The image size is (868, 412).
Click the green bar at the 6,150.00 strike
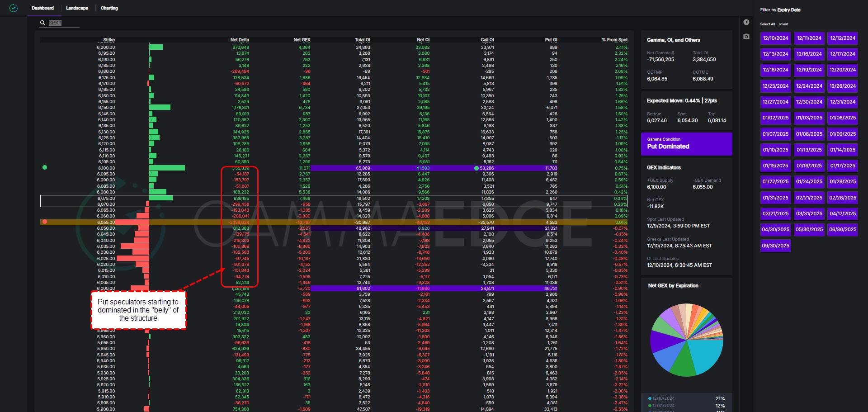[160, 108]
